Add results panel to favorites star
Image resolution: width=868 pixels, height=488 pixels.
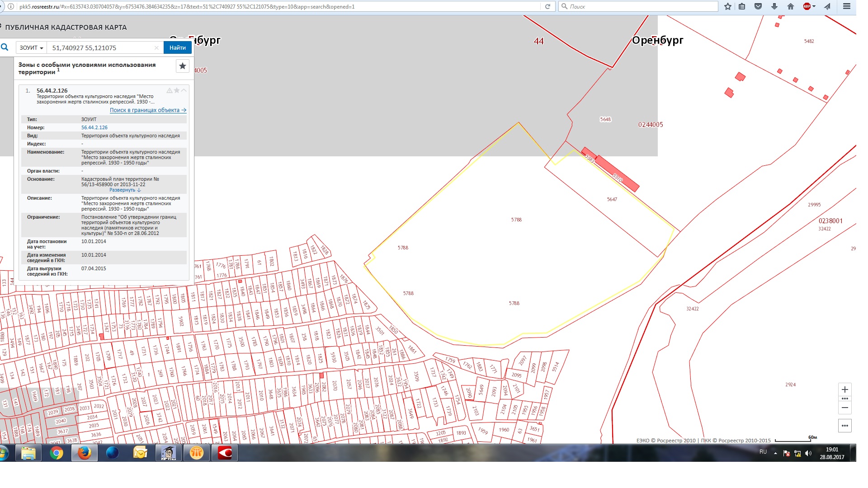tap(182, 66)
